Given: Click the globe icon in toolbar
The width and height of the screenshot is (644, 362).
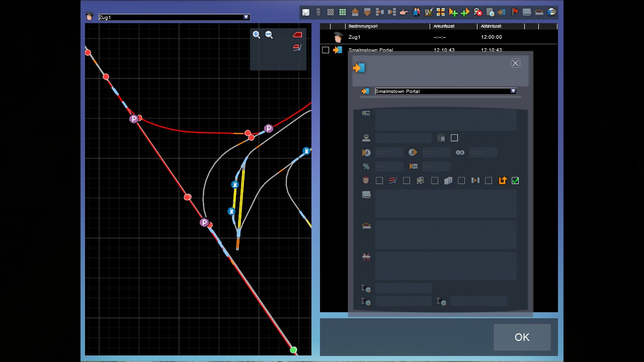Looking at the screenshot, I should point(551,12).
